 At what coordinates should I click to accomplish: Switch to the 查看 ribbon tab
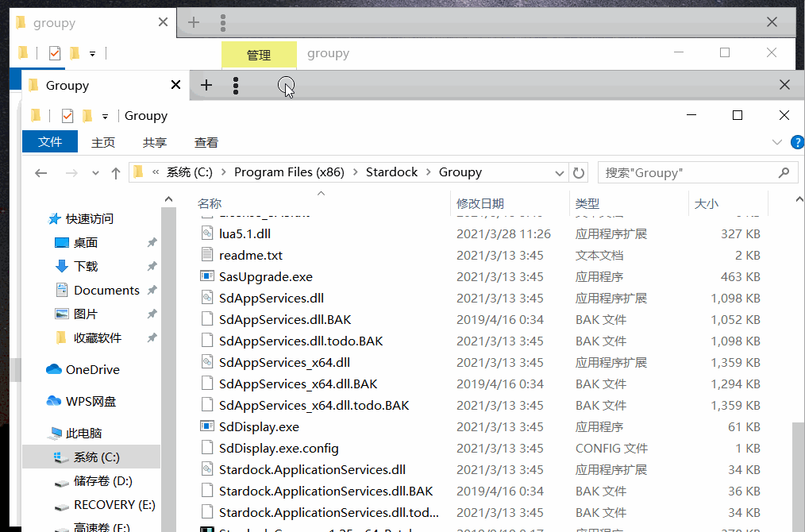click(206, 142)
